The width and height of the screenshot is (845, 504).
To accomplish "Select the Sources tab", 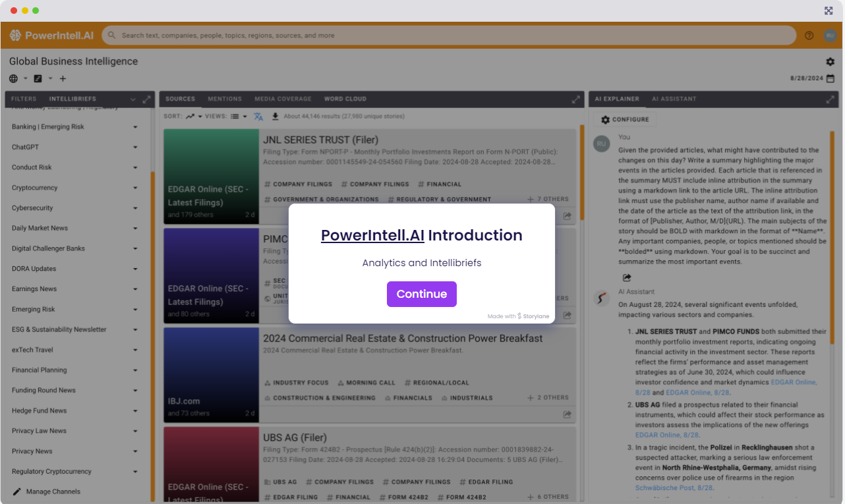I will [x=180, y=99].
